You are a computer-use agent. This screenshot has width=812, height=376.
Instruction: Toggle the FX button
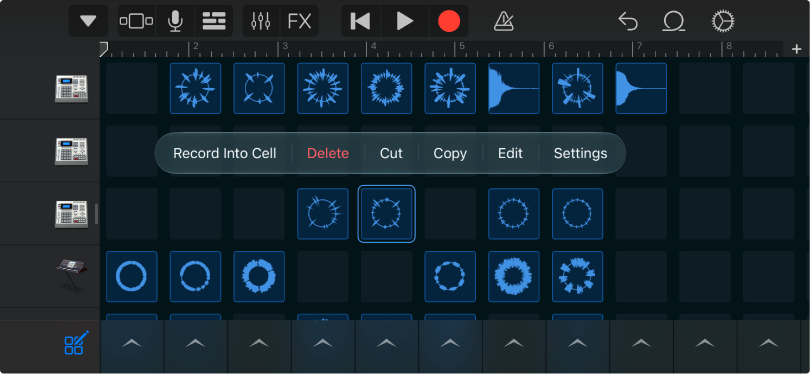click(299, 21)
